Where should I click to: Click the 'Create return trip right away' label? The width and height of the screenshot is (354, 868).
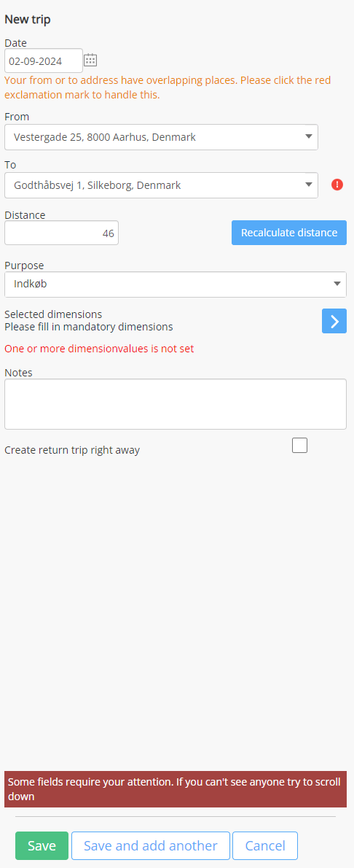[72, 450]
